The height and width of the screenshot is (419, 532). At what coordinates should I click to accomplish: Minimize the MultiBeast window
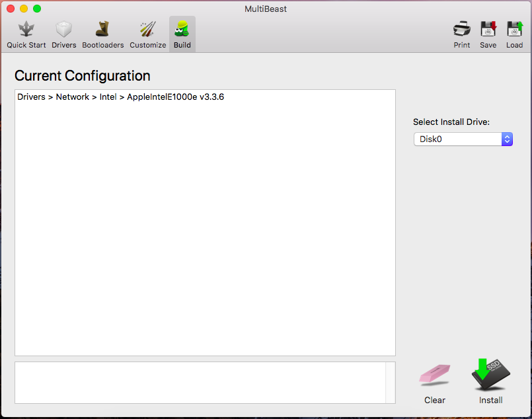(x=24, y=9)
